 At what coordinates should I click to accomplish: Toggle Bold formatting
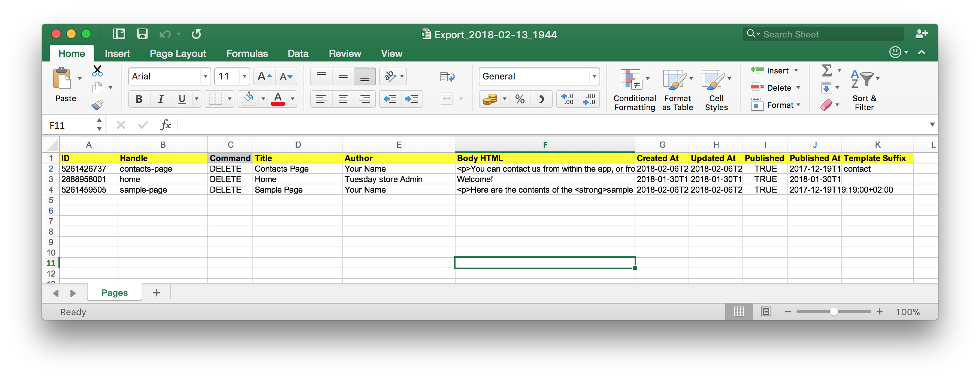[x=139, y=99]
